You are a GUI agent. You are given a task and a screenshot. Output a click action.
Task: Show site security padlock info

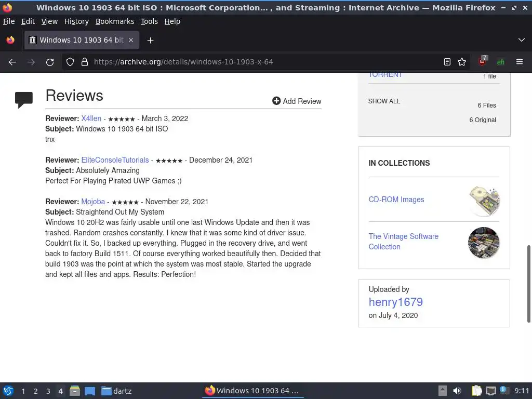pos(85,62)
